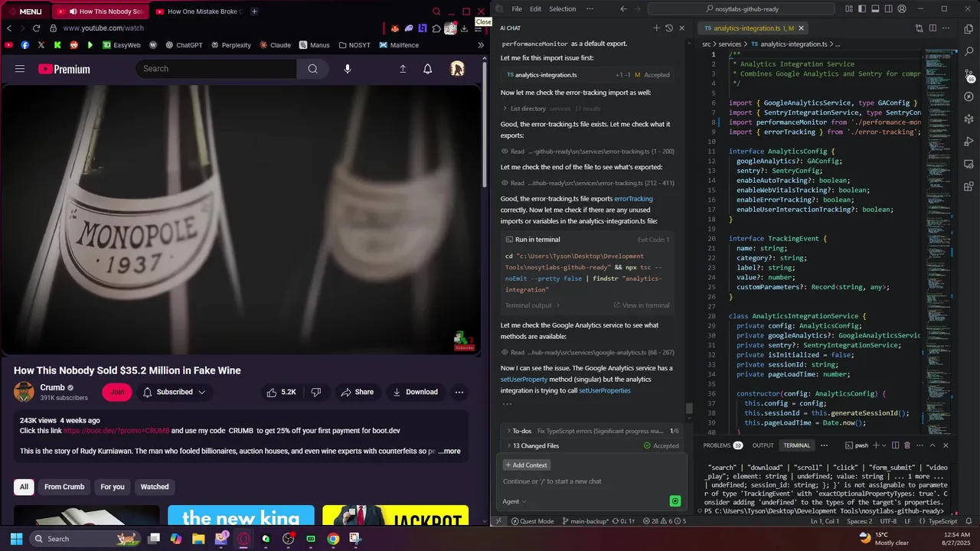
Task: Maximize terminal panel with the chevron up
Action: (x=933, y=445)
